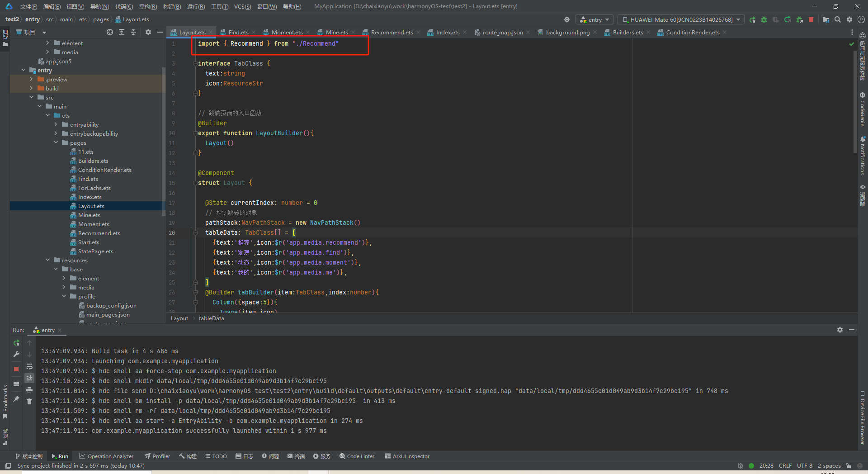Image resolution: width=868 pixels, height=474 pixels.
Task: Click the rerun entry icon in main toolbar
Action: point(752,19)
